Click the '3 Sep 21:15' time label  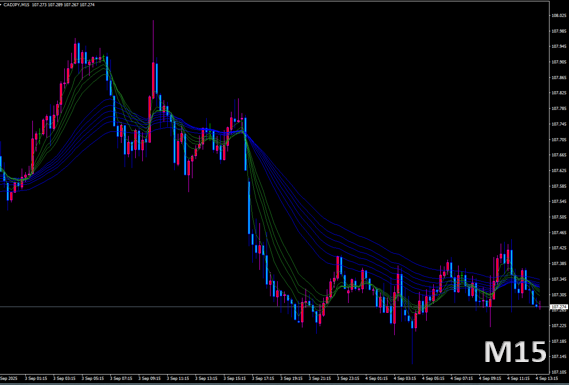click(x=321, y=378)
